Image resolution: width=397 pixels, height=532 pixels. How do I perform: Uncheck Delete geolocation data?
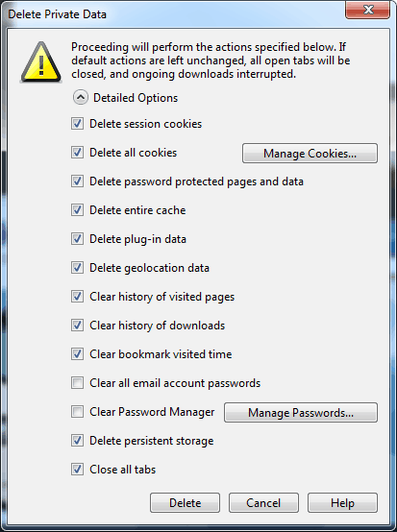coord(78,268)
